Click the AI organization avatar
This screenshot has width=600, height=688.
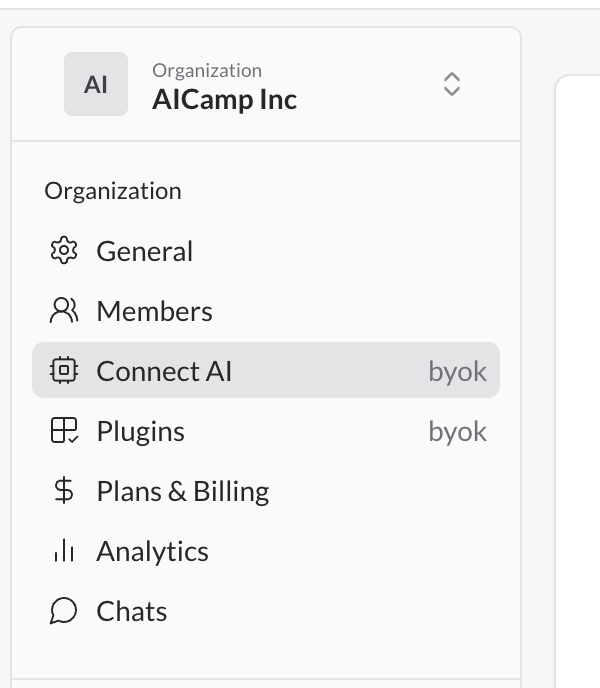point(96,84)
